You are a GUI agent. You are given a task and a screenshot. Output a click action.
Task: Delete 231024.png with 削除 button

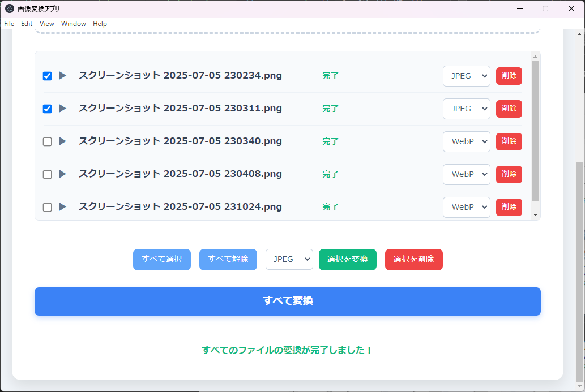(x=509, y=207)
